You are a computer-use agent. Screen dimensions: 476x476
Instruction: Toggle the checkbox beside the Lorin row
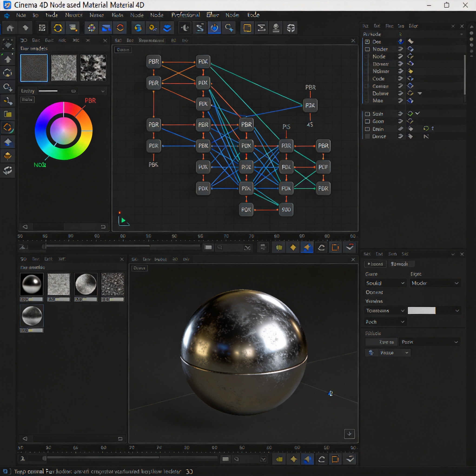click(x=367, y=129)
